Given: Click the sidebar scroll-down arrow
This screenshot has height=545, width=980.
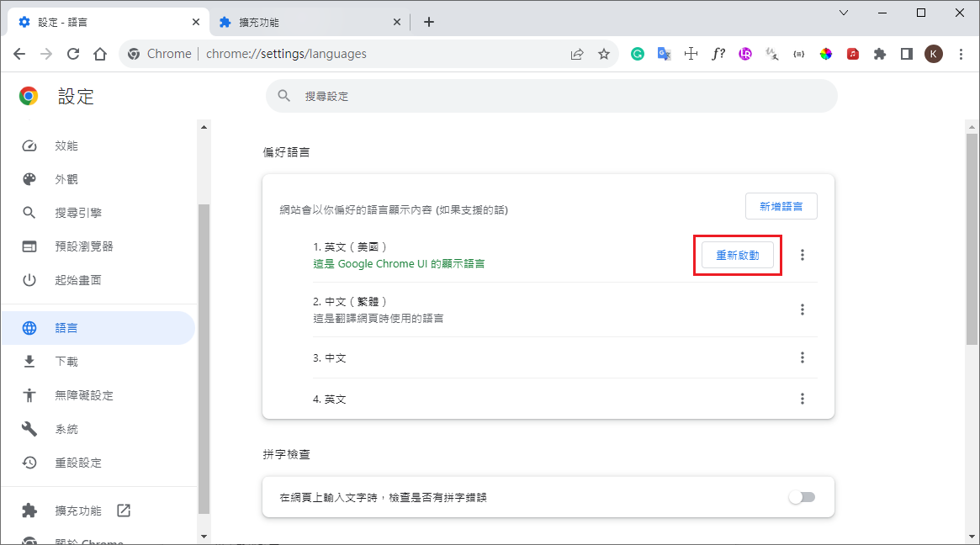Looking at the screenshot, I should pyautogui.click(x=203, y=536).
